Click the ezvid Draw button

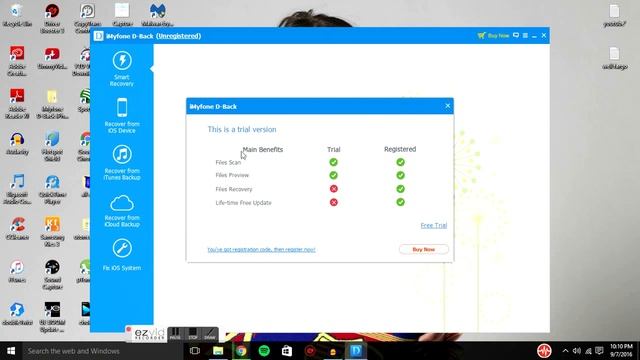click(x=210, y=334)
